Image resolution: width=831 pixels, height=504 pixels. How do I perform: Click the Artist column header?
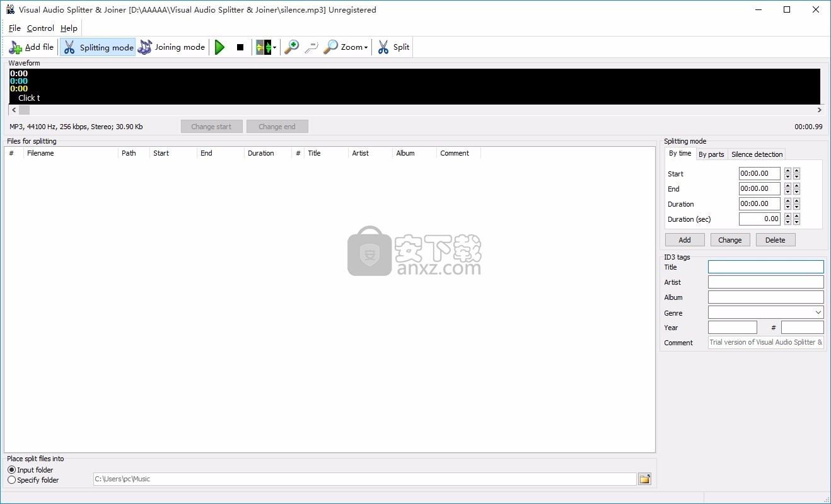pyautogui.click(x=370, y=153)
